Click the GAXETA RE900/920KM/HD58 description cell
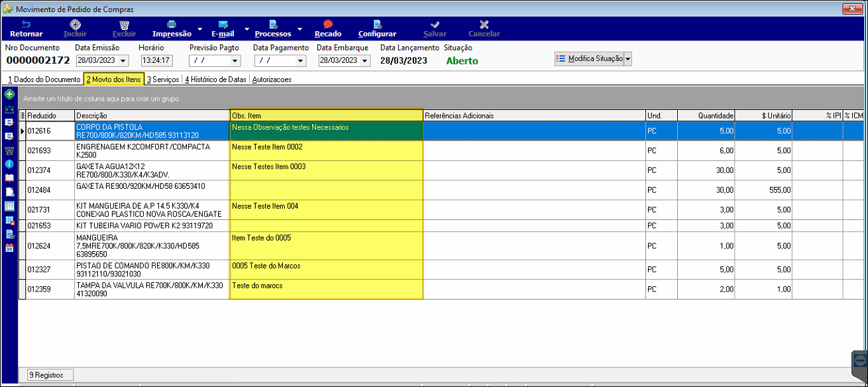The height and width of the screenshot is (387, 868). 152,190
